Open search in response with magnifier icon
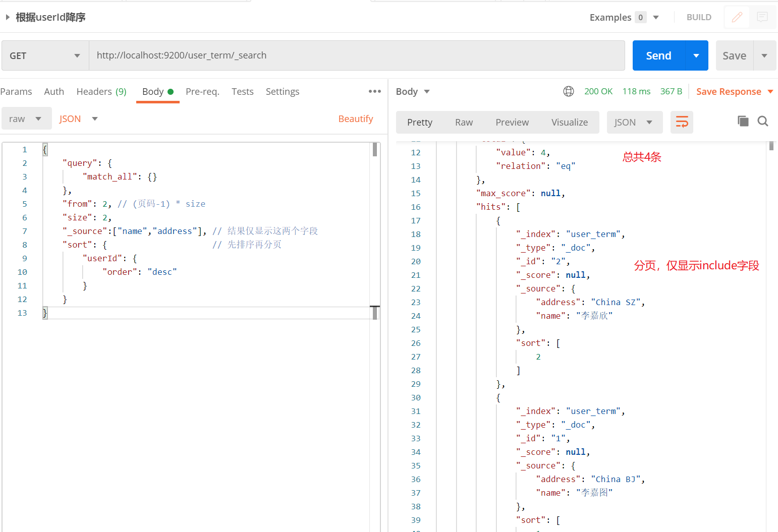Viewport: 778px width, 532px height. pyautogui.click(x=763, y=121)
